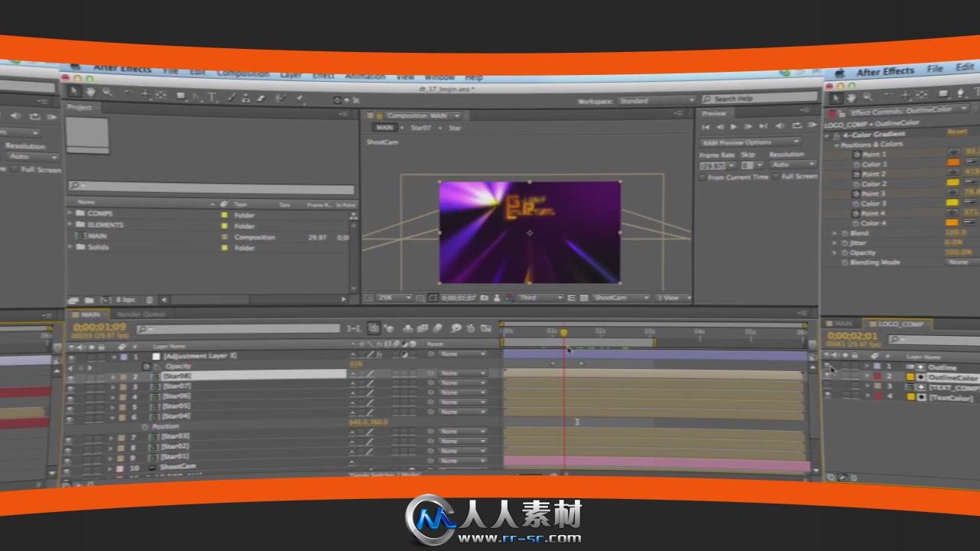This screenshot has height=551, width=980.
Task: Open the Window menu
Action: point(439,77)
